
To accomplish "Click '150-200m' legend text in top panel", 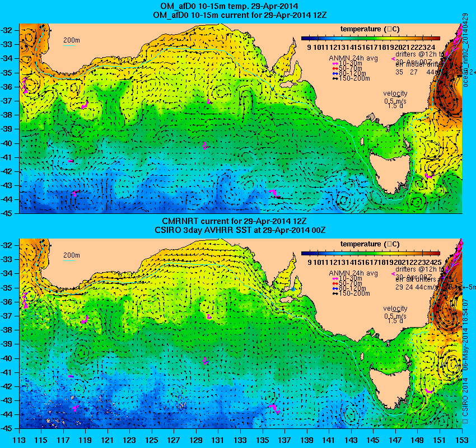I will [x=354, y=78].
